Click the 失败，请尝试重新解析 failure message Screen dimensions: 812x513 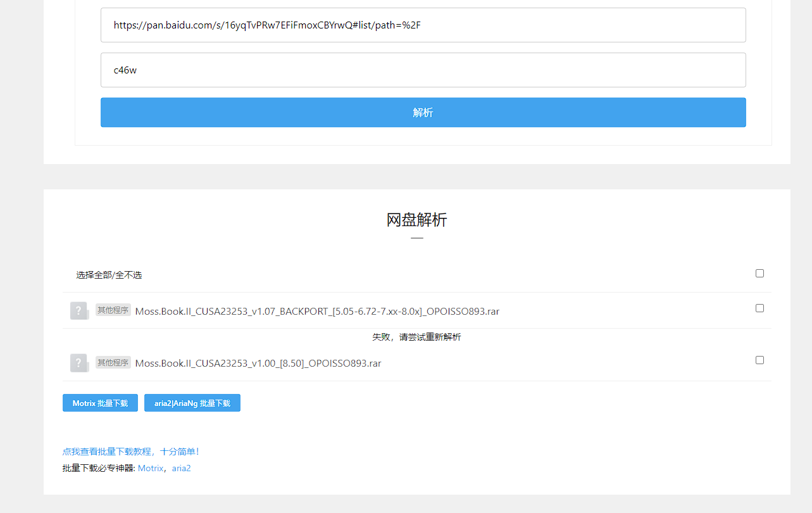[416, 337]
